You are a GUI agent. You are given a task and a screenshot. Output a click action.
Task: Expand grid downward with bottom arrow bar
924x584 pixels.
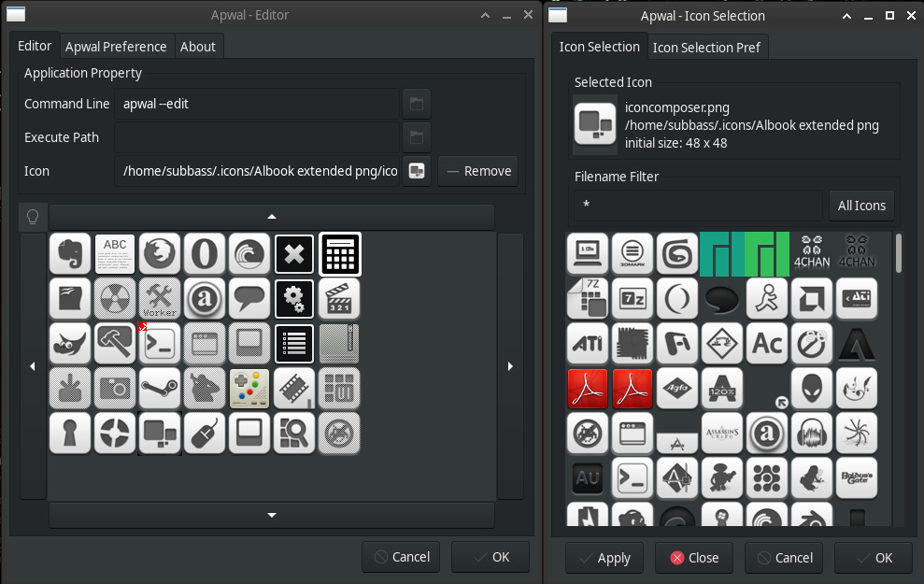(272, 515)
